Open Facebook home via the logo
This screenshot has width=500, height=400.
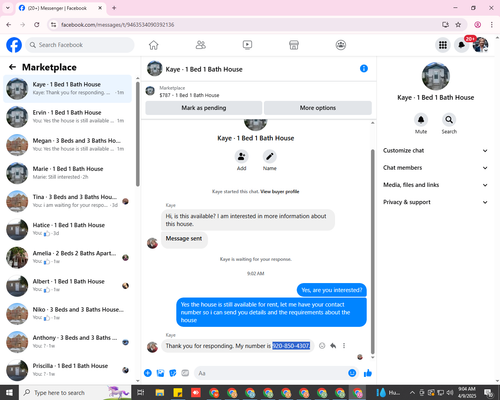coord(14,45)
